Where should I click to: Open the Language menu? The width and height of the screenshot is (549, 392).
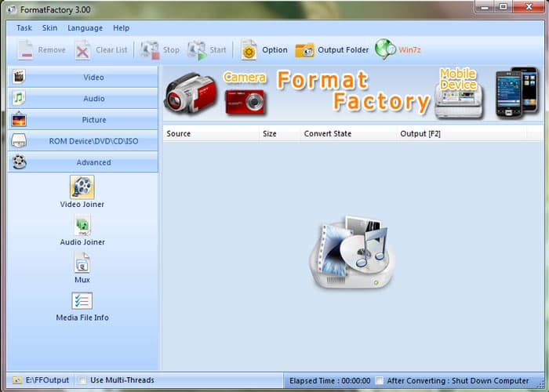pyautogui.click(x=85, y=28)
